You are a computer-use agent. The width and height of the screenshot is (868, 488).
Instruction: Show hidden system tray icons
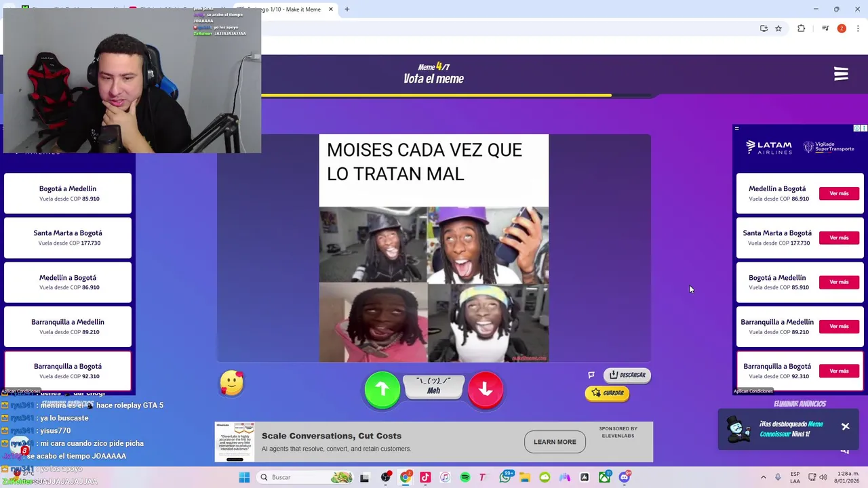pos(764,477)
